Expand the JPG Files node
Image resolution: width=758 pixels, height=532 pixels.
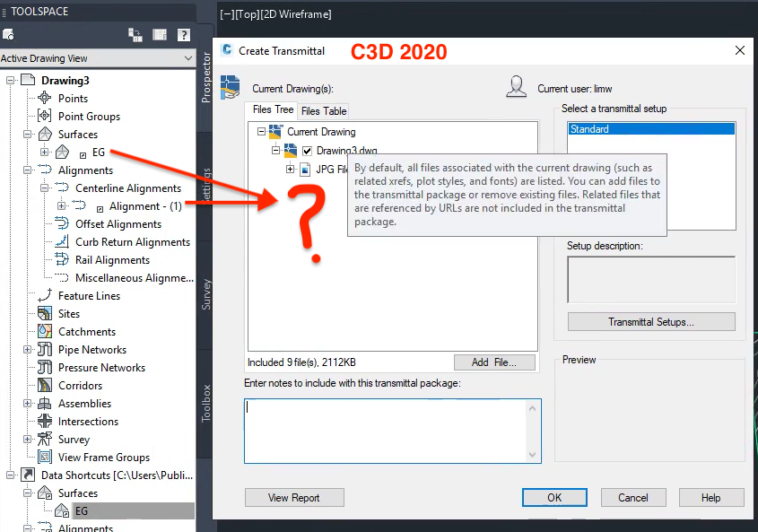tap(288, 168)
